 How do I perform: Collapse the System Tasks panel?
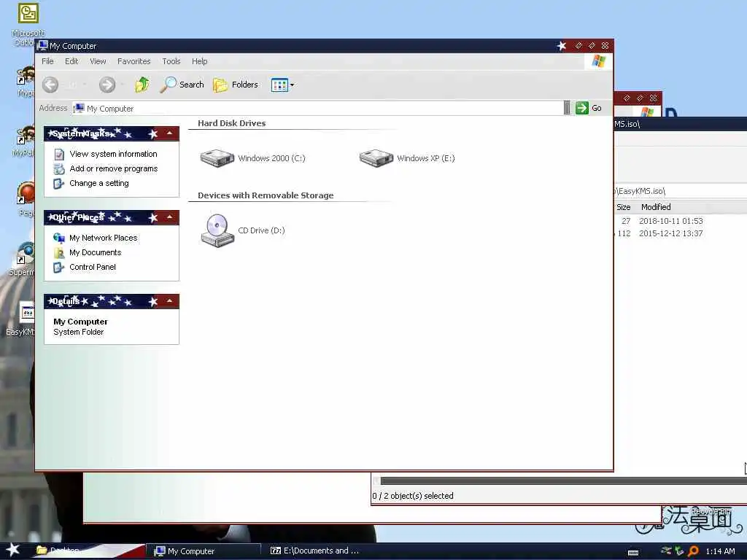coord(169,134)
